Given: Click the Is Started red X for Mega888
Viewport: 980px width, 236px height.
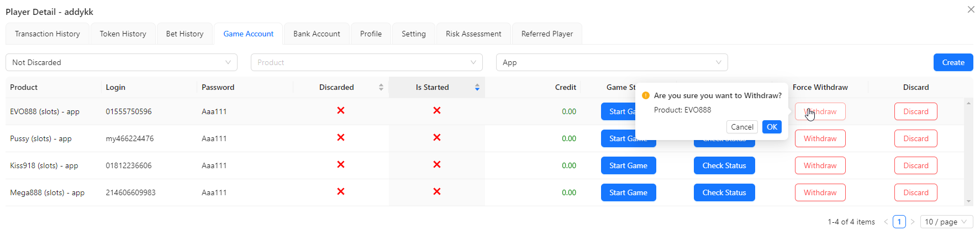Looking at the screenshot, I should [x=437, y=192].
